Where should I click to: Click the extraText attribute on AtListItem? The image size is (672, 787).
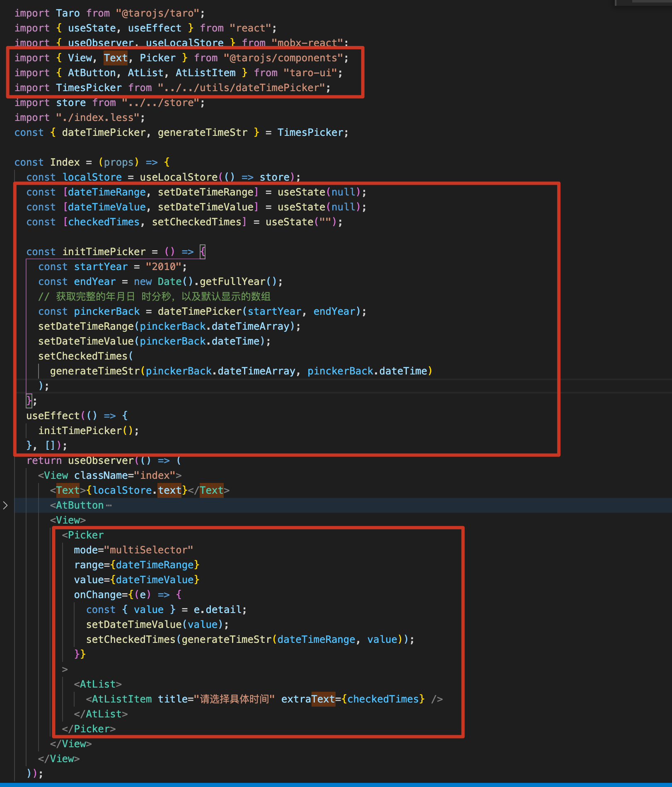tap(308, 699)
